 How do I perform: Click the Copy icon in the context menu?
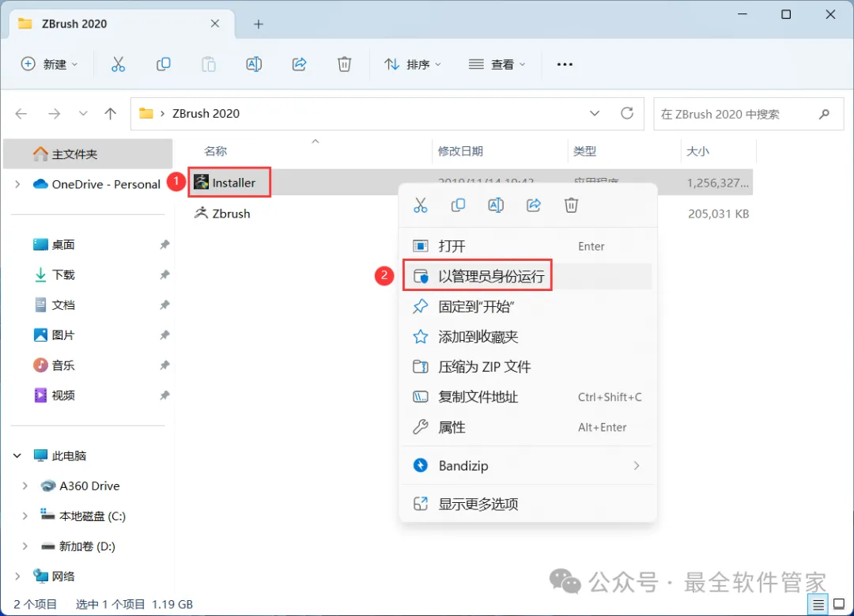[x=458, y=206]
